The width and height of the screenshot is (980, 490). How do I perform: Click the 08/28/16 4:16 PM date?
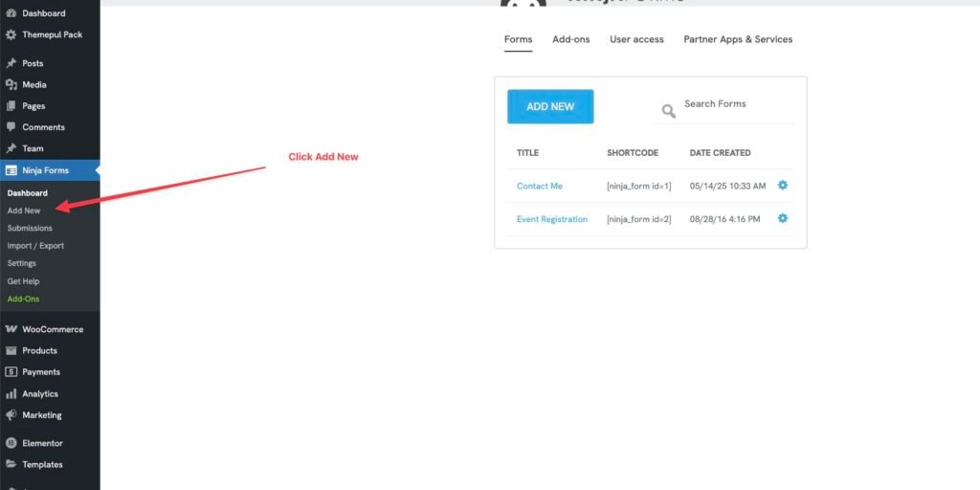pyautogui.click(x=725, y=219)
